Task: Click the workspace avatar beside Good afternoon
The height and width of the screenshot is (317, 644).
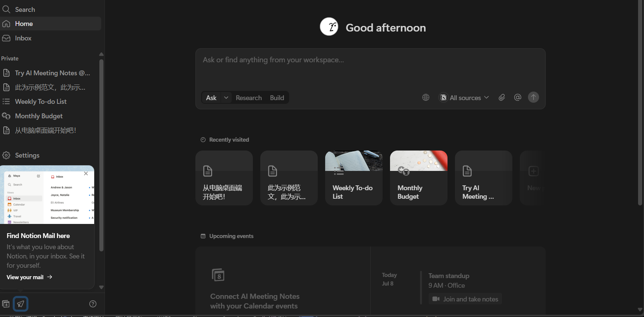Action: (x=329, y=27)
